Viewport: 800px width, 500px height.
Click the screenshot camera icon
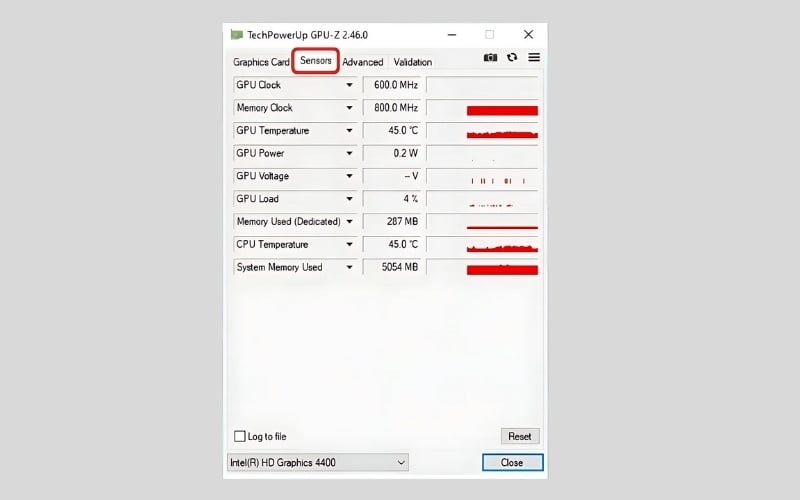tap(490, 58)
